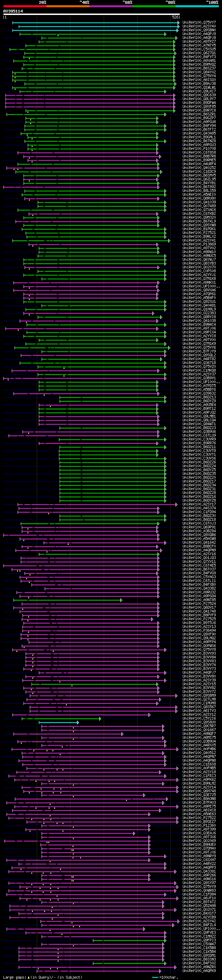
Task: Click the UniRef100_Q02071 label
Action: click(x=199, y=910)
